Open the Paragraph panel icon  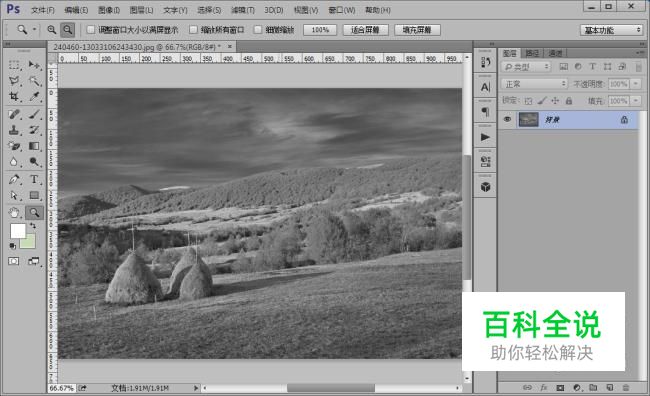pos(485,112)
